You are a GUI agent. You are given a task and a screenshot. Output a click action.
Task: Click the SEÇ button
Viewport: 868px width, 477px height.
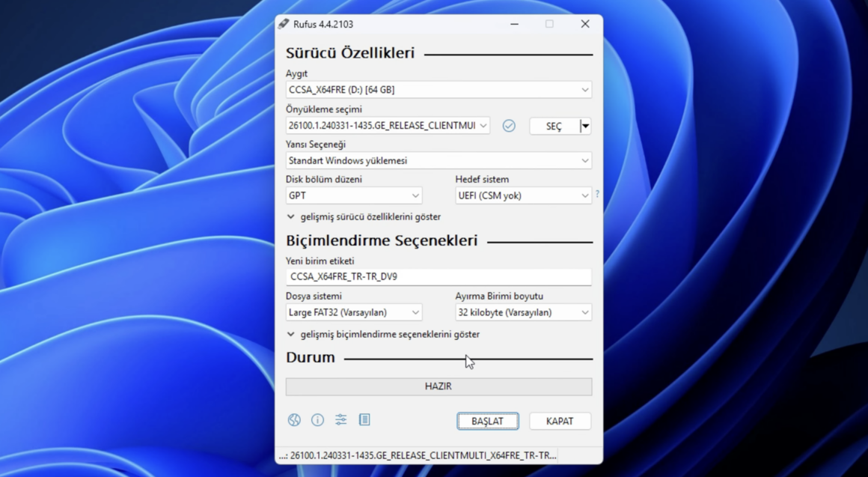click(554, 127)
